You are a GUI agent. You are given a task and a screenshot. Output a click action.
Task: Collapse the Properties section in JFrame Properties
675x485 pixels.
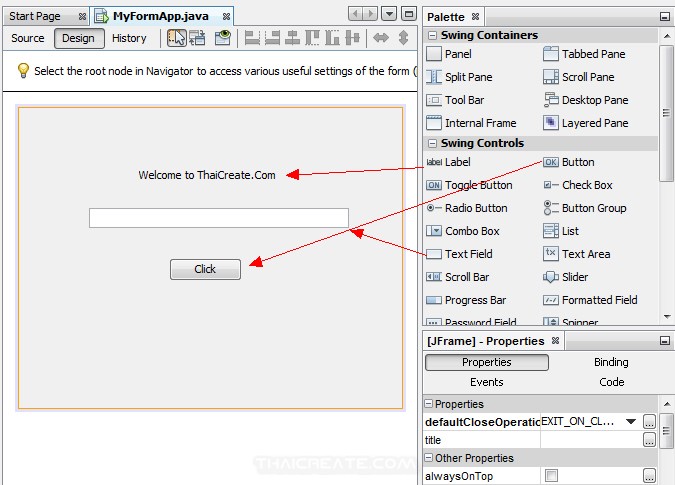[x=429, y=404]
